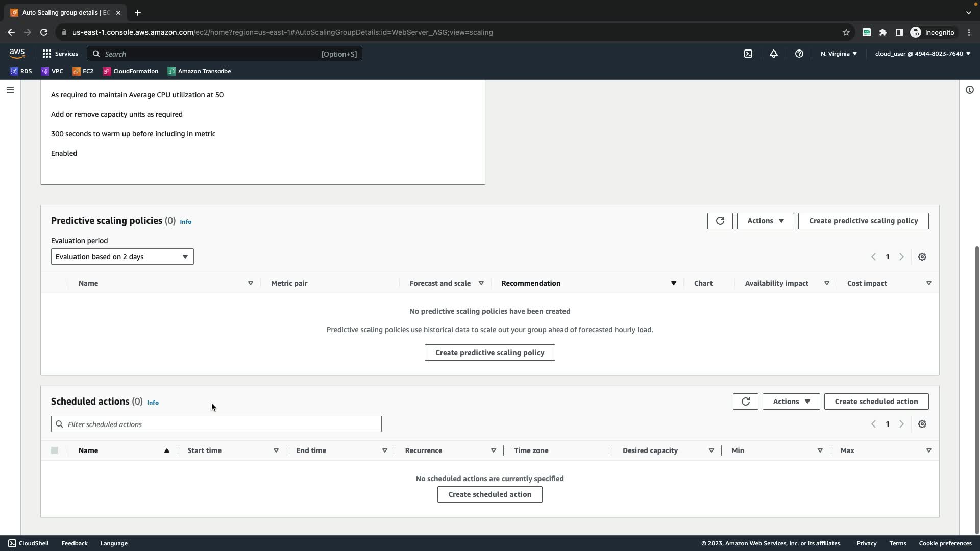Refresh the predictive scaling policies list
Image resolution: width=980 pixels, height=551 pixels.
(720, 221)
